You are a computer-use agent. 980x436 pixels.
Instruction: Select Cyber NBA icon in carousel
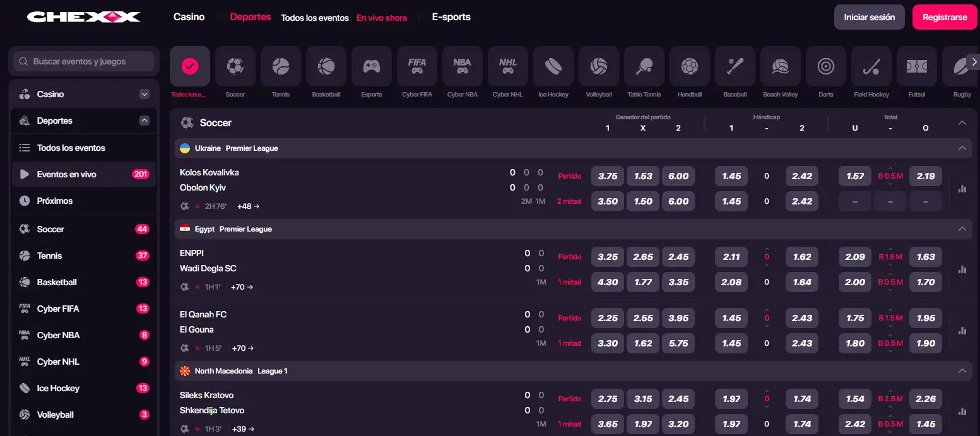pyautogui.click(x=463, y=66)
